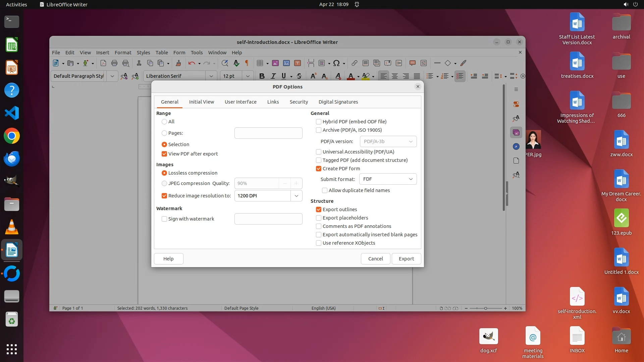Enable the Hybrid PDF checkbox
This screenshot has height=362, width=644.
319,122
